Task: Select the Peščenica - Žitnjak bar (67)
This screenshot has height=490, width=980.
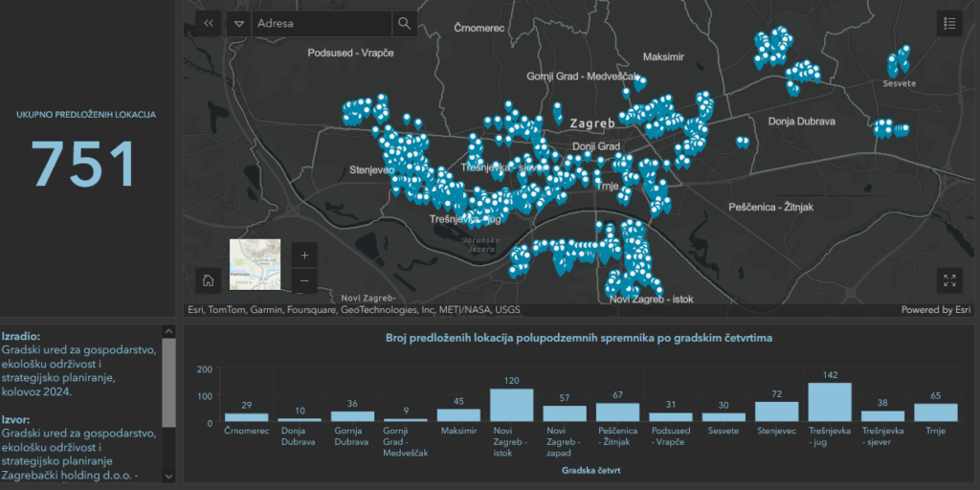Action: tap(617, 412)
